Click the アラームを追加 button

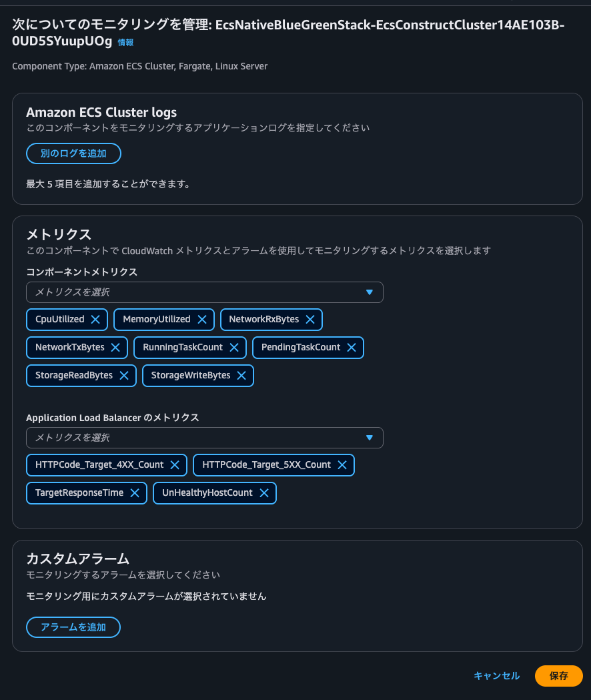click(x=73, y=627)
